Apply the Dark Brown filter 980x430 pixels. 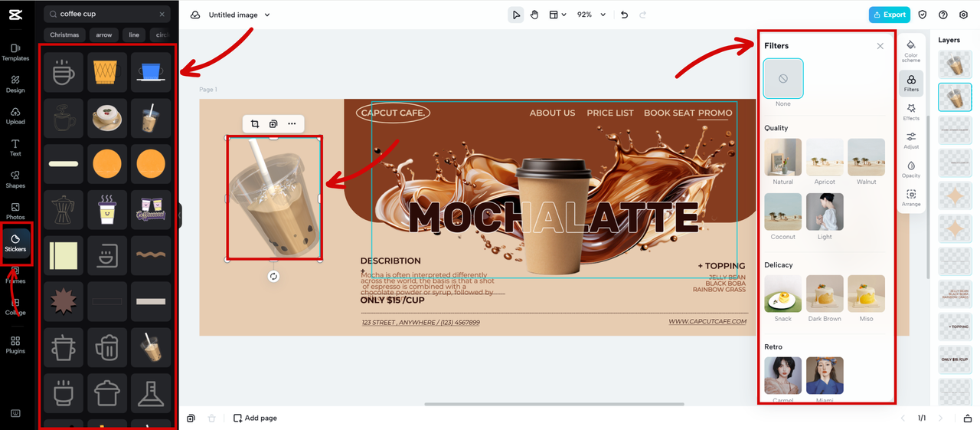(x=825, y=294)
